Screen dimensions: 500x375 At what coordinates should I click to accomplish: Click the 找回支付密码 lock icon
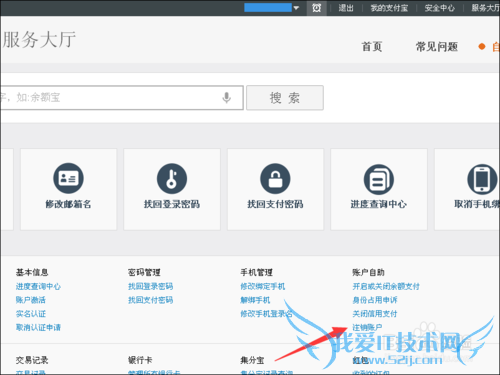[x=275, y=178]
